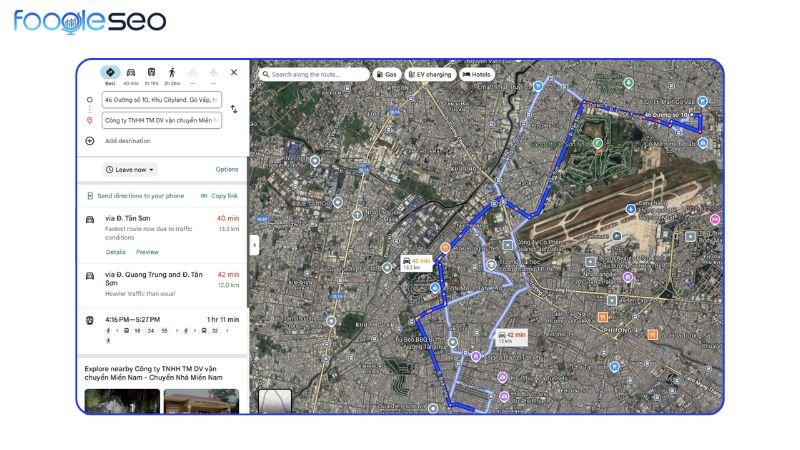
Task: Open the Leave now dropdown
Action: (130, 170)
